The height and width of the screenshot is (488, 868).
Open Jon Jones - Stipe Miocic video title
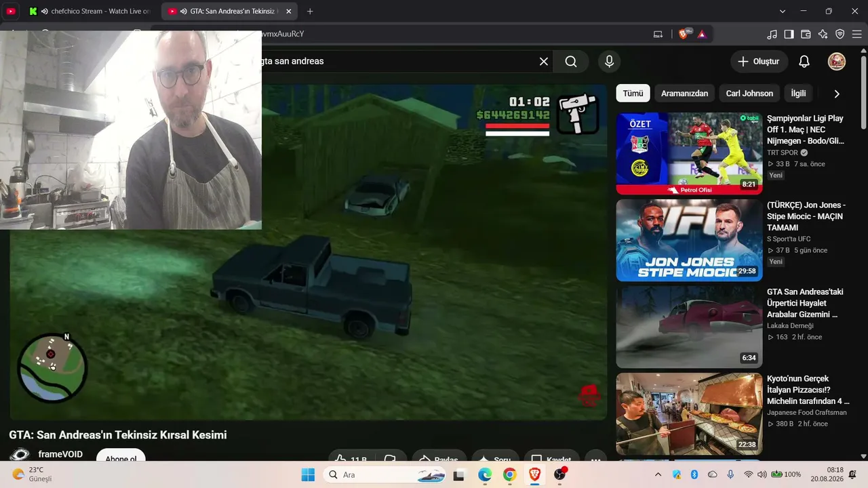point(806,216)
